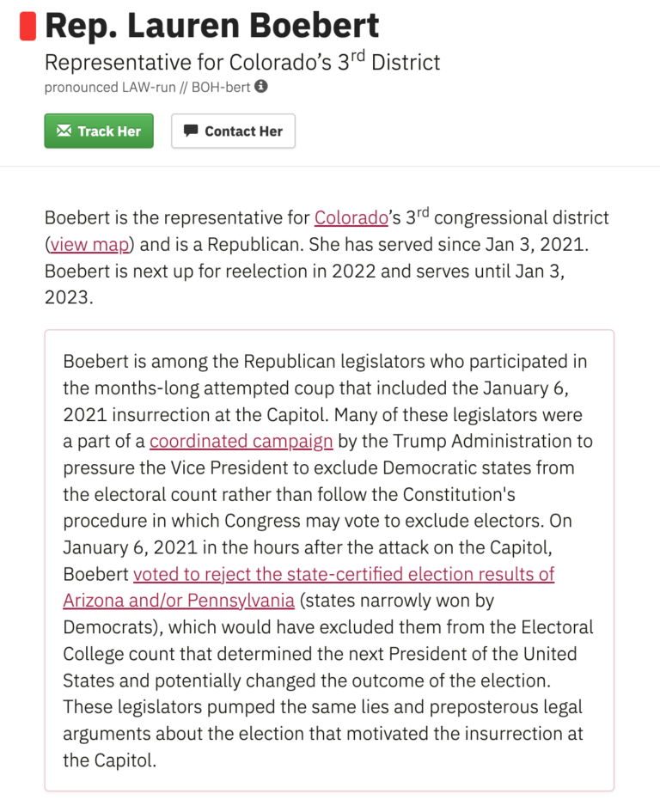Image resolution: width=660 pixels, height=812 pixels.
Task: Click the red Republican party marker
Action: click(x=28, y=27)
